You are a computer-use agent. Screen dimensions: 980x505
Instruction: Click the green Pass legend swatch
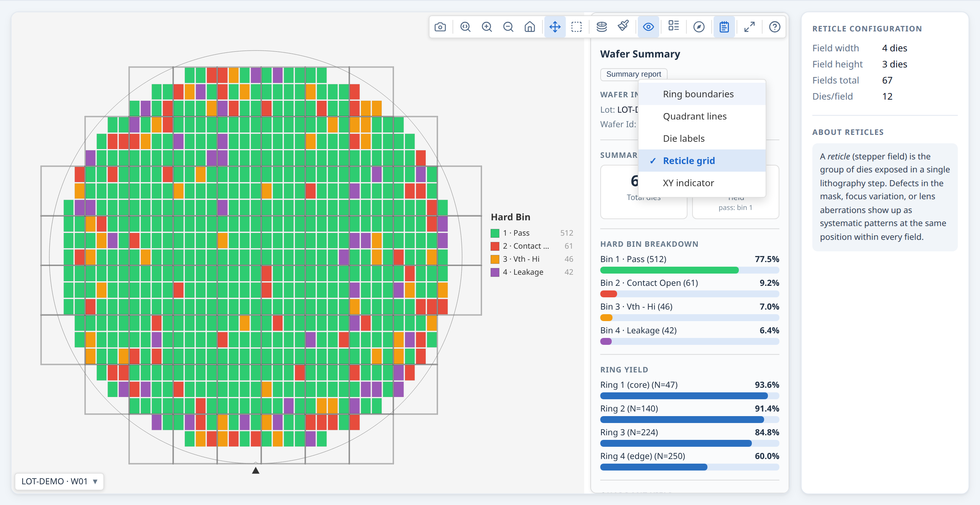(495, 233)
